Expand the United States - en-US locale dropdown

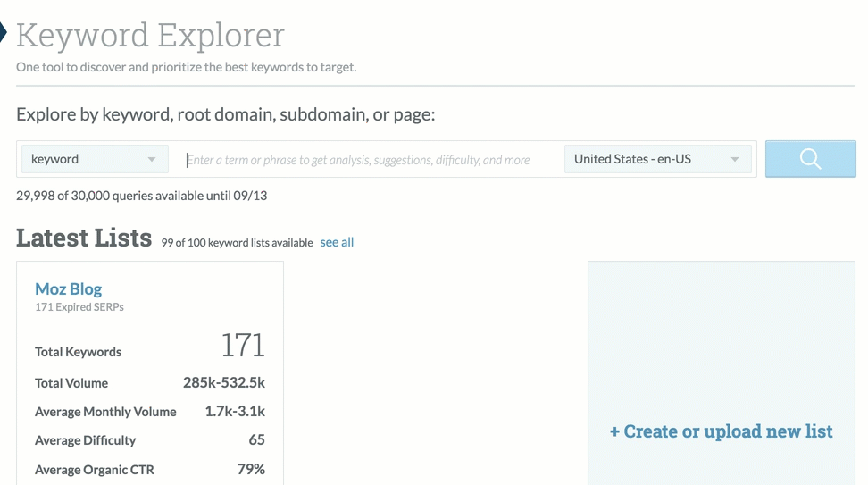656,159
